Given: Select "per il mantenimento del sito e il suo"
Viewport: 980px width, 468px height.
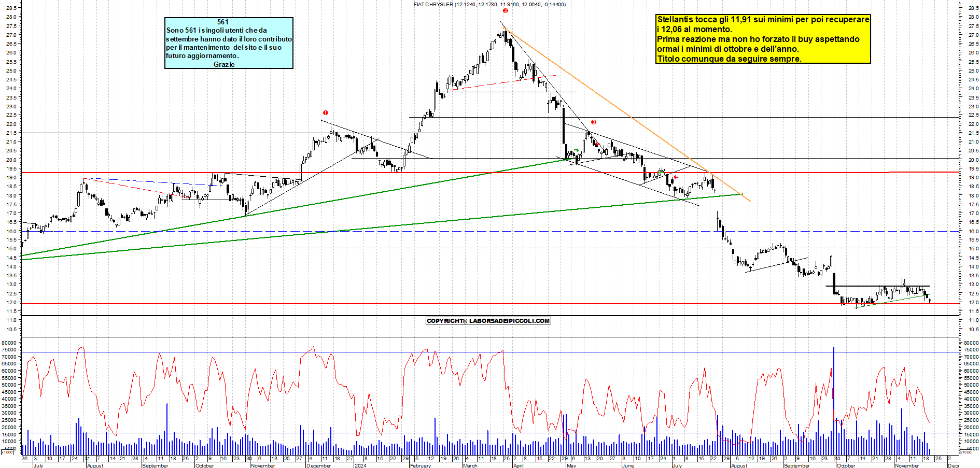Looking at the screenshot, I should (x=224, y=47).
